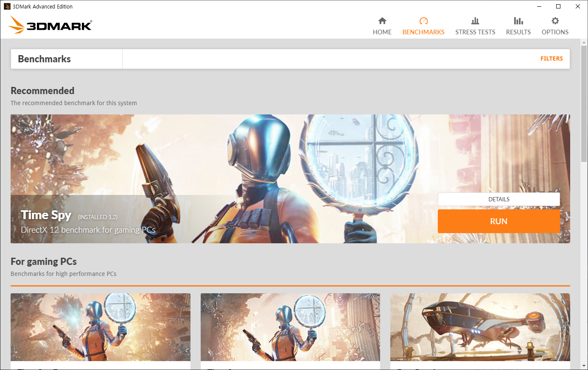
Task: Click the Home house icon
Action: pyautogui.click(x=382, y=21)
